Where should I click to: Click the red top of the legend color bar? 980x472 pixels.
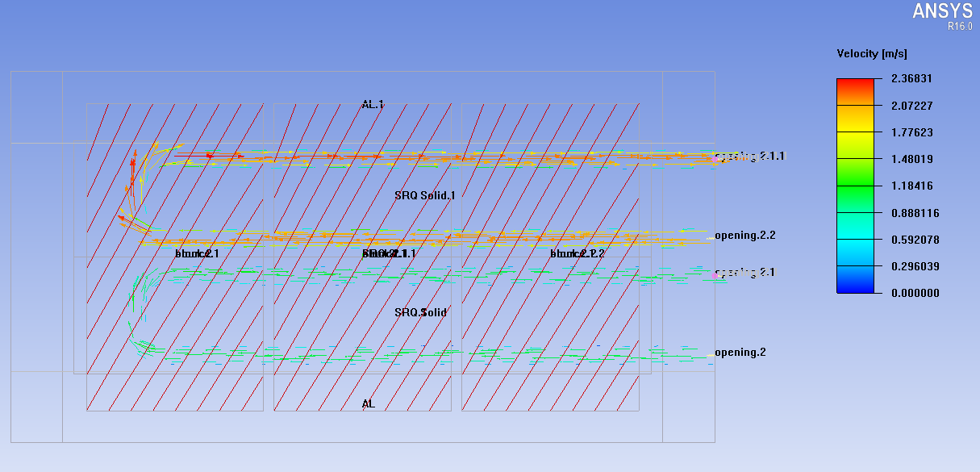(x=854, y=83)
